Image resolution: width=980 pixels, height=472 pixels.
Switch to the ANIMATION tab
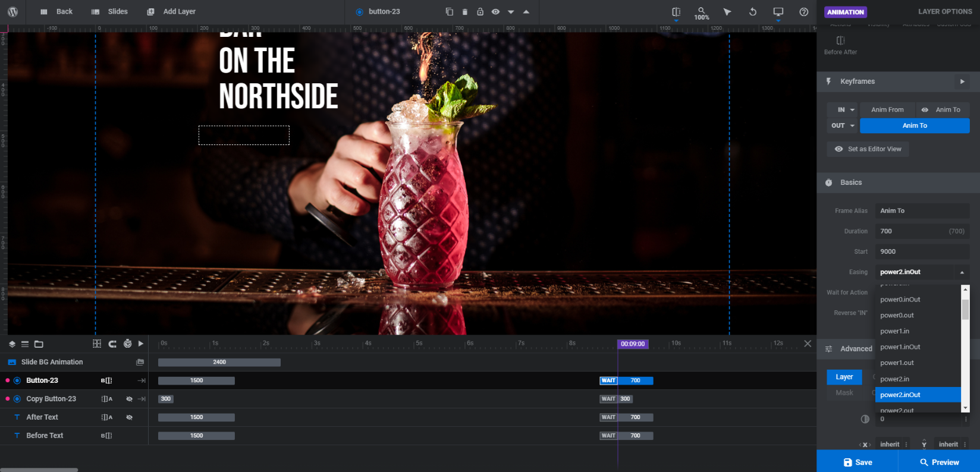846,12
